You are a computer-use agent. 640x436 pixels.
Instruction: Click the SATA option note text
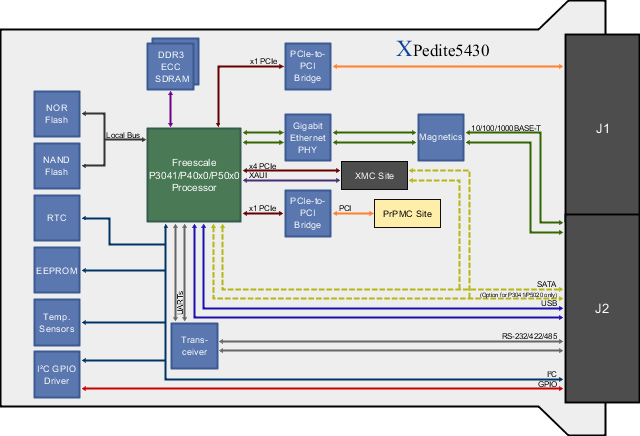(518, 295)
